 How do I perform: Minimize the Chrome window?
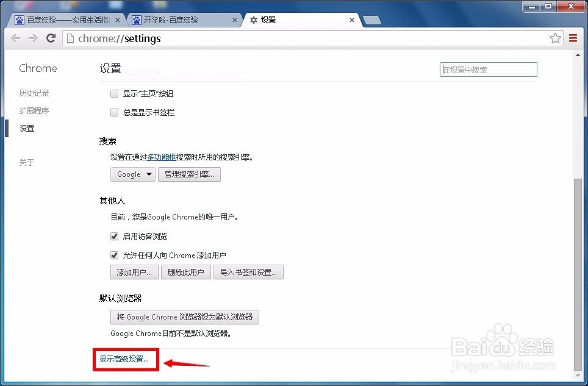click(x=532, y=6)
